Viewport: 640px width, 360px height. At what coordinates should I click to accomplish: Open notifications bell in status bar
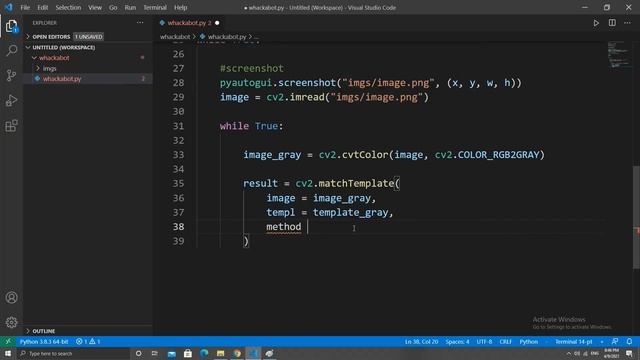coord(629,341)
